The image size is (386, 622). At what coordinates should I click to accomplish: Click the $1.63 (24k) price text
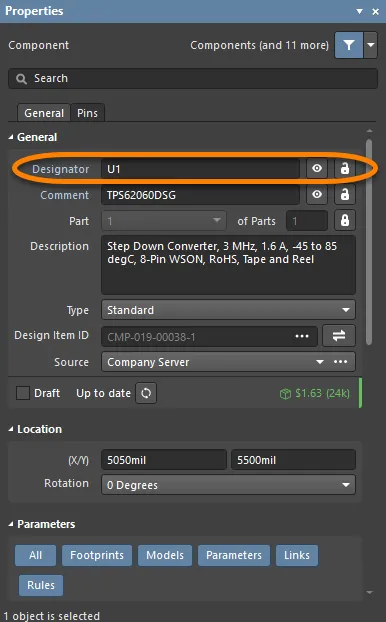(x=323, y=393)
